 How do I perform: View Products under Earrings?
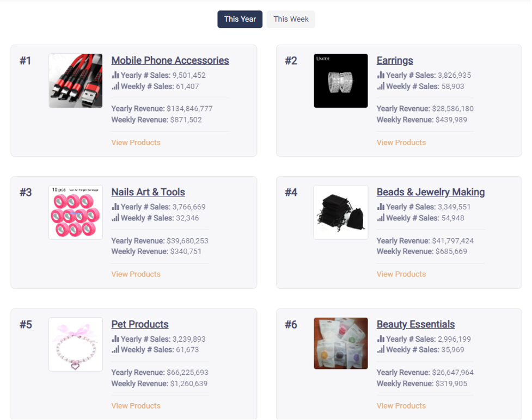click(401, 143)
